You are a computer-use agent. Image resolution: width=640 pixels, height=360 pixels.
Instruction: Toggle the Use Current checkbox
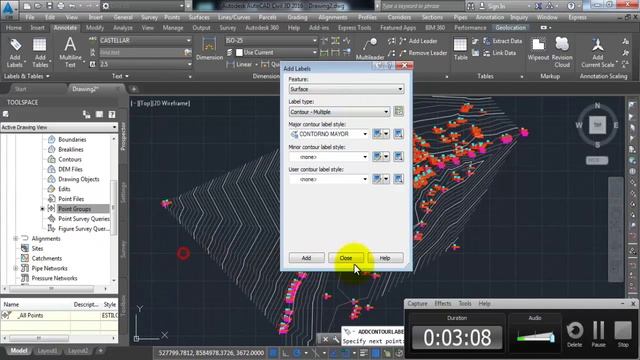[240, 52]
